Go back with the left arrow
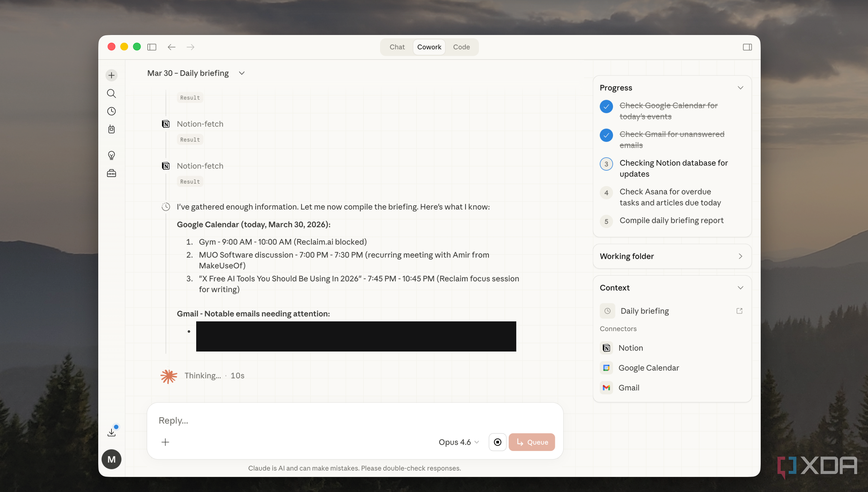The image size is (868, 492). pyautogui.click(x=171, y=47)
